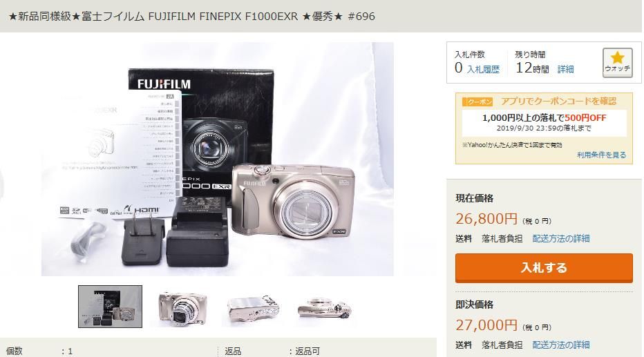
Task: Click the orange 入札する bid button
Action: click(x=544, y=267)
